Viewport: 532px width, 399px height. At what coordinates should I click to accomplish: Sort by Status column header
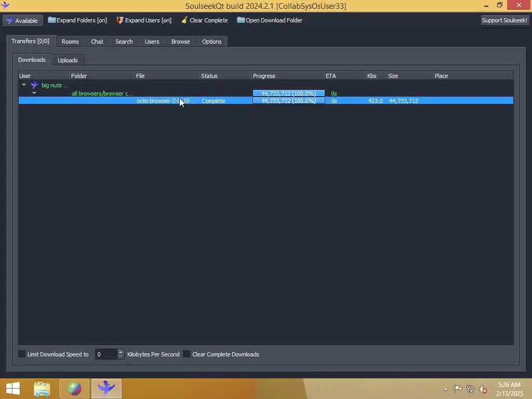tap(225, 76)
